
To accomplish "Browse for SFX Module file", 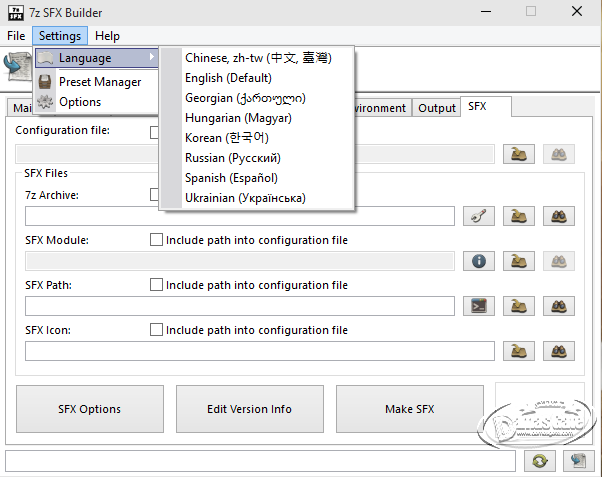I will pyautogui.click(x=519, y=261).
